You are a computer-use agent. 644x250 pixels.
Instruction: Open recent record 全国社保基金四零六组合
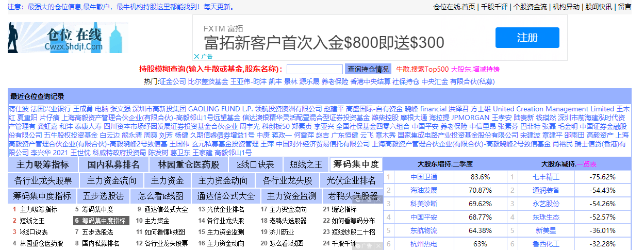[373, 126]
